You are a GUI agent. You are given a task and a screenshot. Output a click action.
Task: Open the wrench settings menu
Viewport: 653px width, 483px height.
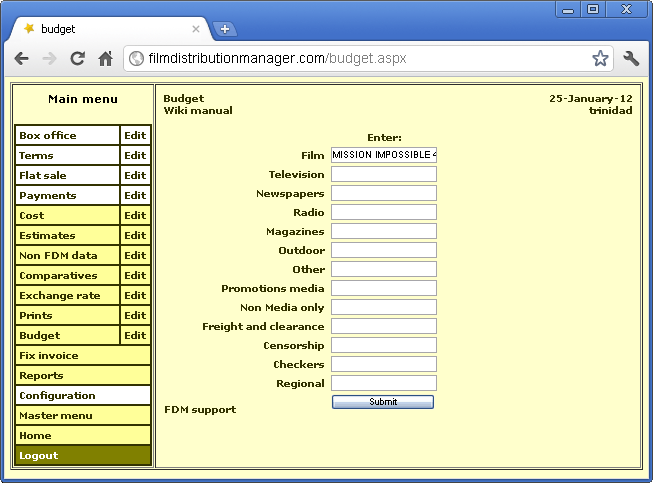631,59
